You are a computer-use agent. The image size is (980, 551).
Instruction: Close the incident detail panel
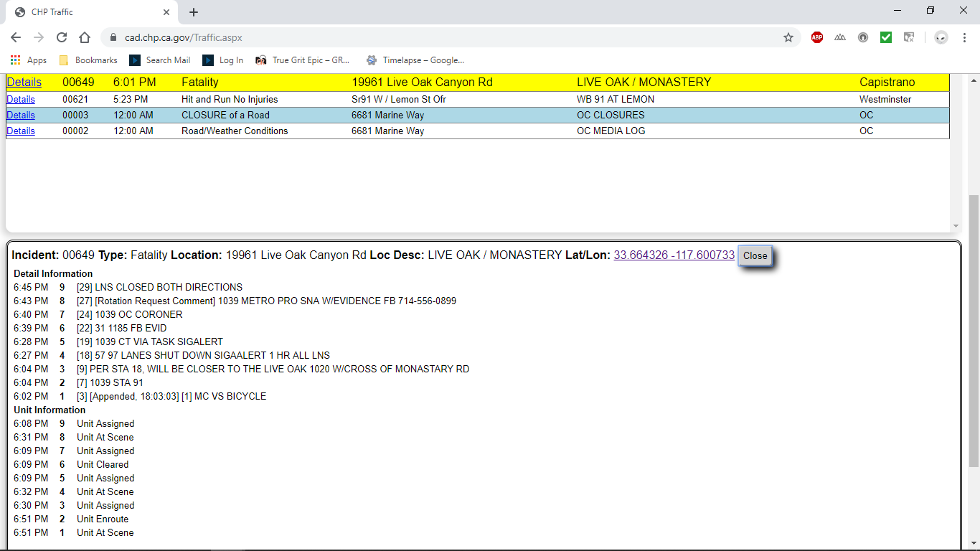755,255
